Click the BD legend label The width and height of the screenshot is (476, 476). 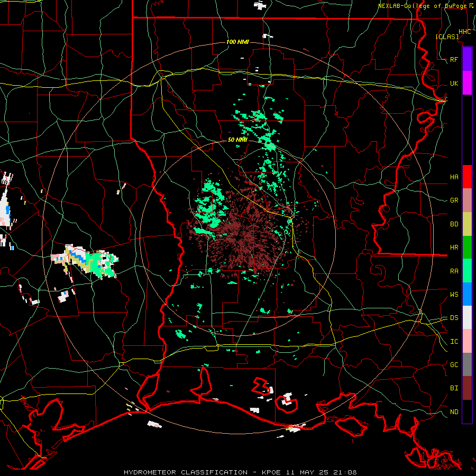click(454, 224)
